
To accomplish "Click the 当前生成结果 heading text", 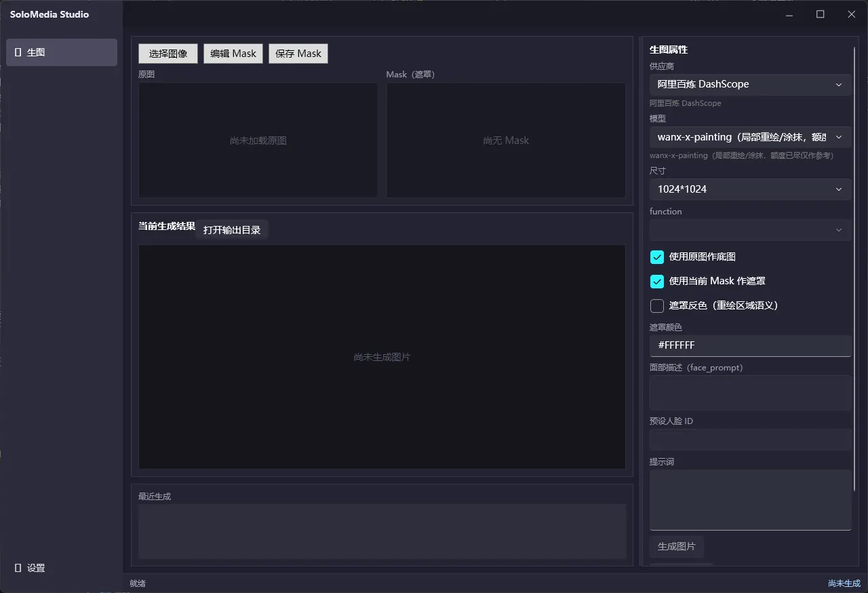I will click(167, 226).
